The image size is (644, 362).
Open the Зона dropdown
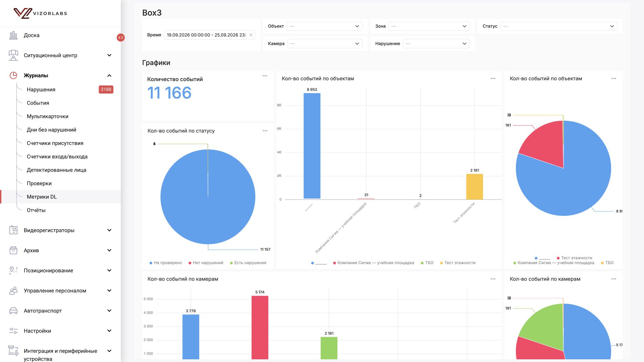pos(429,26)
